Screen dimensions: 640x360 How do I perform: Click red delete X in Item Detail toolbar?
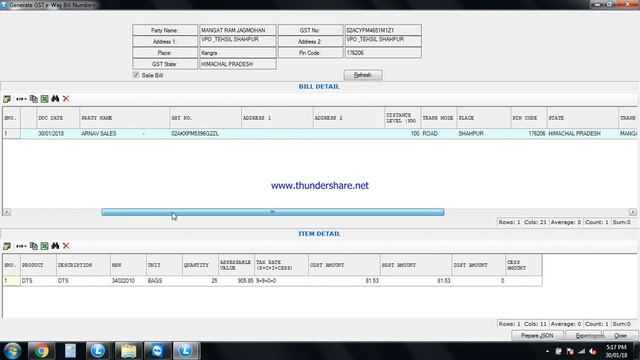coord(66,246)
